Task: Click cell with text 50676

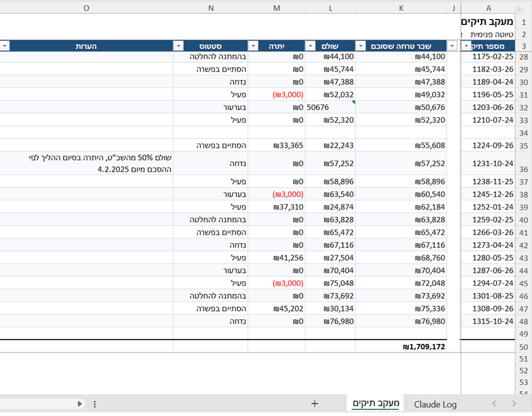Action: click(x=330, y=108)
